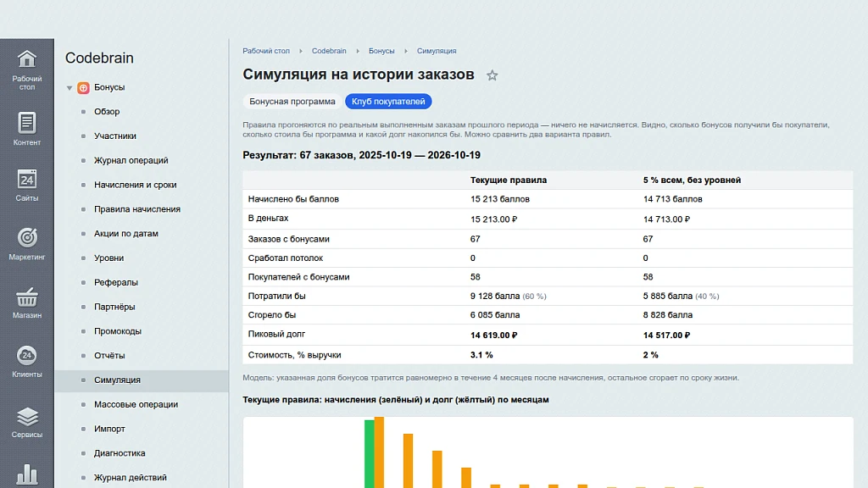Click the Симуляция breadcrumb link
The image size is (868, 488).
tap(437, 51)
